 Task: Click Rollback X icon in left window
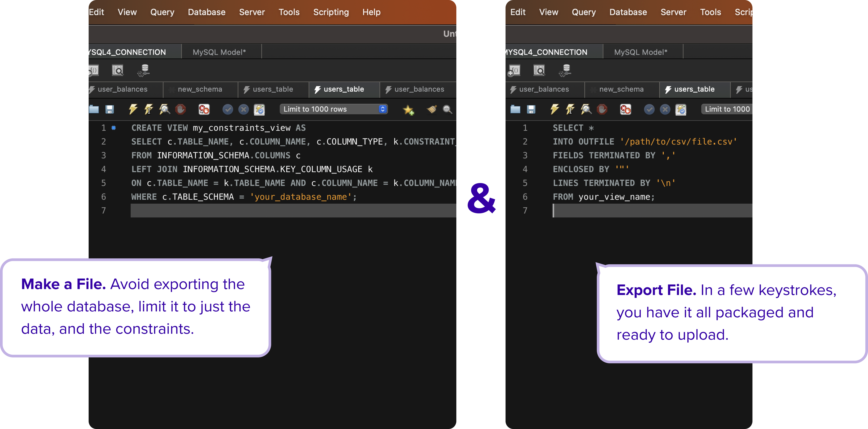pos(243,109)
